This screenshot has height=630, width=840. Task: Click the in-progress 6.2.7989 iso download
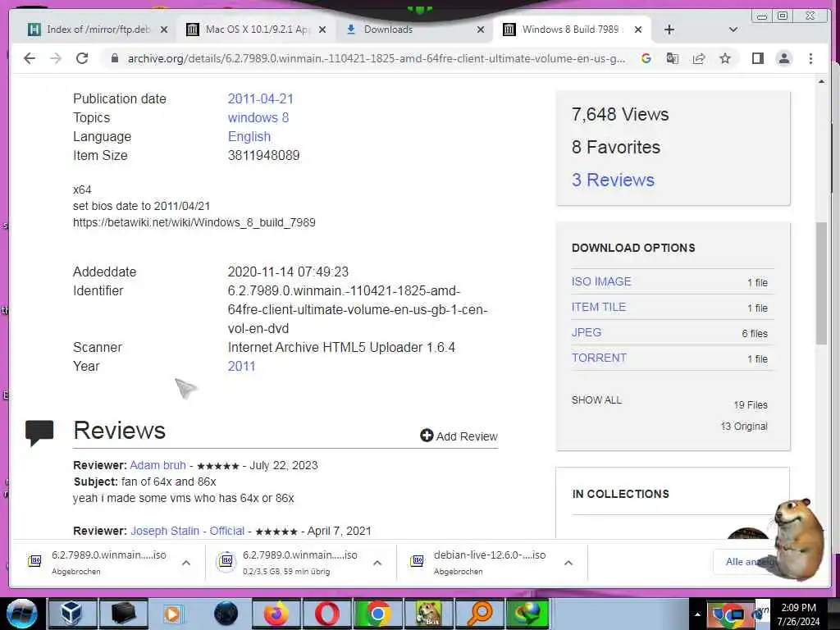pyautogui.click(x=290, y=562)
